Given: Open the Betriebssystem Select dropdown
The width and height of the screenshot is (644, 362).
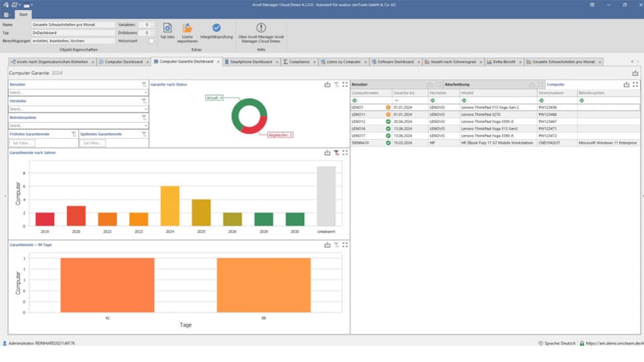Looking at the screenshot, I should click(x=78, y=126).
